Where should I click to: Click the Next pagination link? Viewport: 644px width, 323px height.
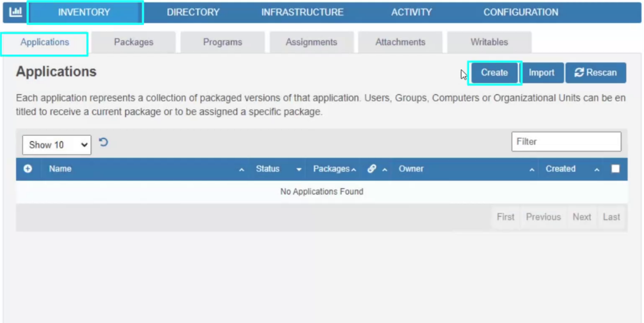point(581,217)
